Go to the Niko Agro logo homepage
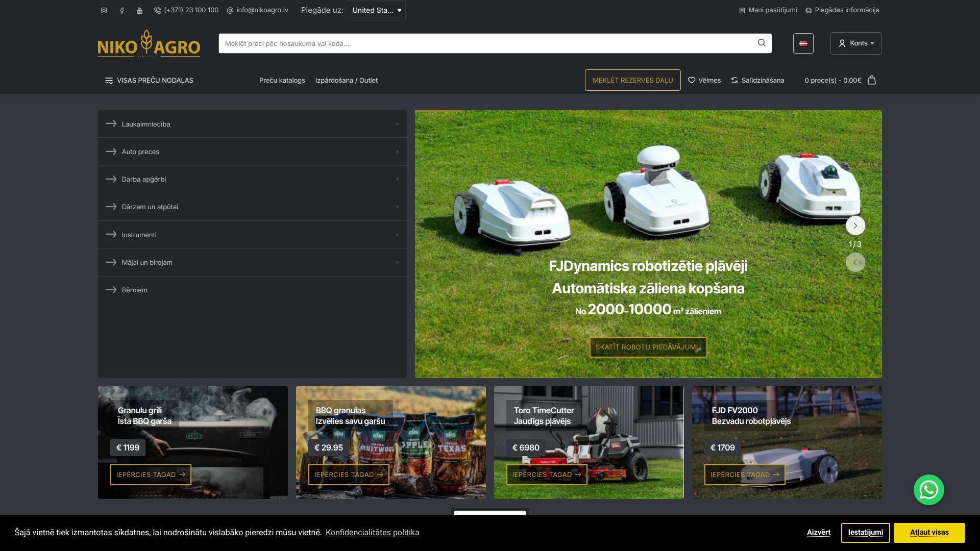This screenshot has width=980, height=551. tap(149, 43)
